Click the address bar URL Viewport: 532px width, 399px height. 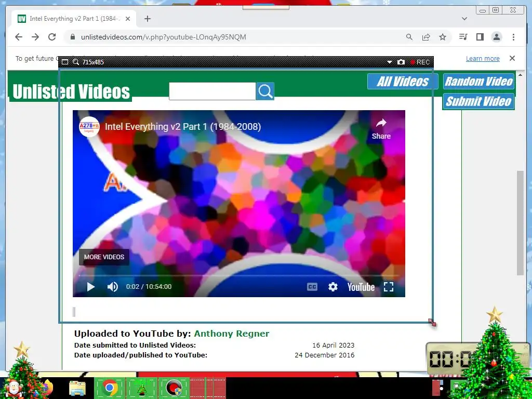click(x=164, y=37)
